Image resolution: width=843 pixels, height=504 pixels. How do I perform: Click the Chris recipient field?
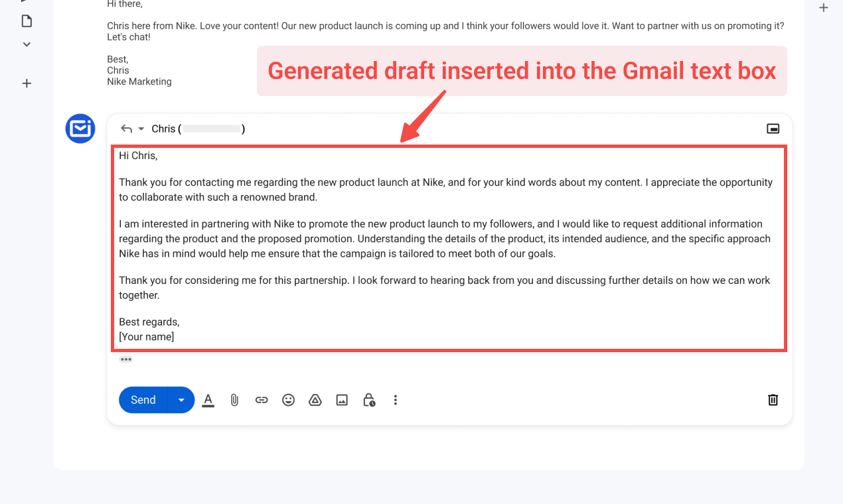pos(198,129)
